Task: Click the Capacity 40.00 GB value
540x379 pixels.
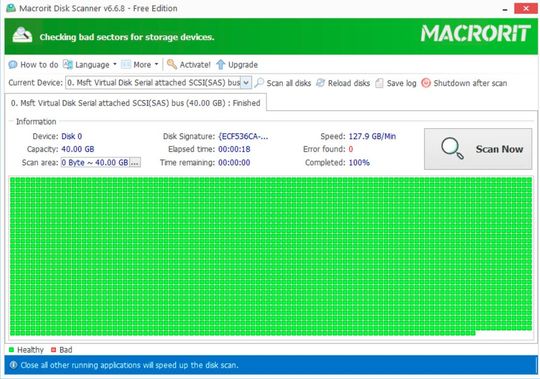Action: coord(77,149)
